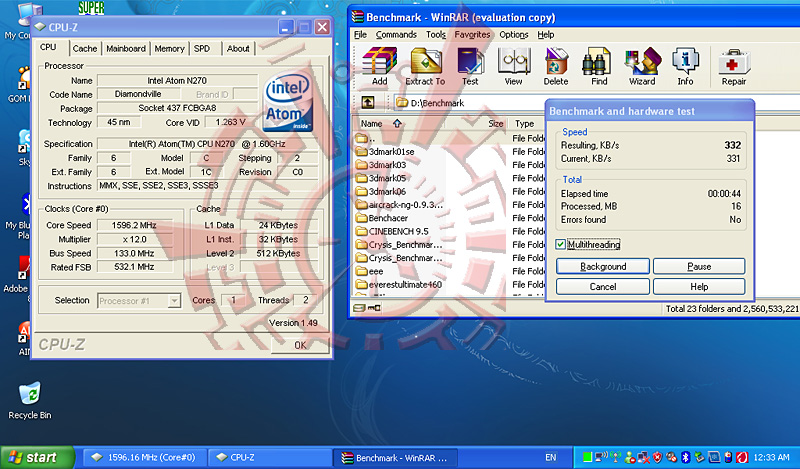Viewport: 800px width, 469px height.
Task: Click the Extract To toolbar icon
Action: click(425, 66)
